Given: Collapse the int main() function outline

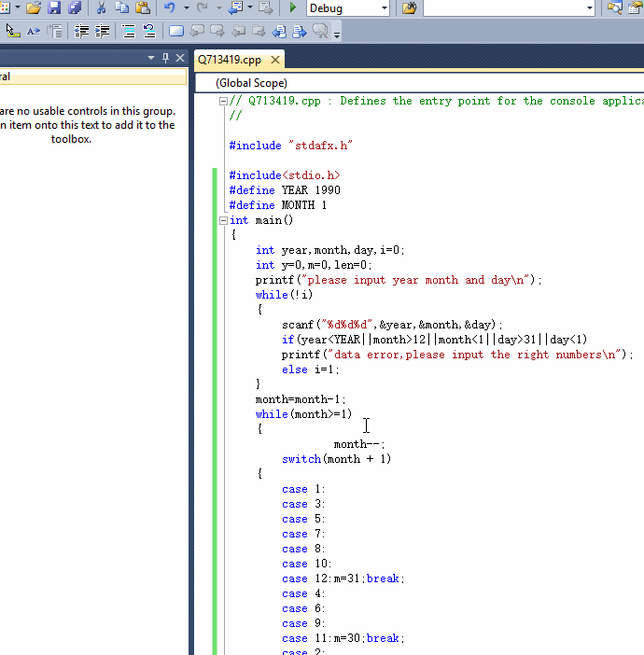Looking at the screenshot, I should (223, 220).
